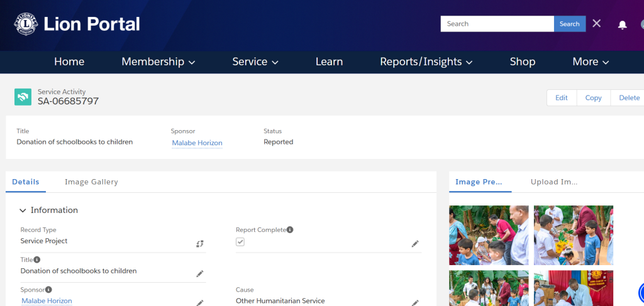Open the More dropdown menu
The image size is (644, 306).
[x=590, y=62]
